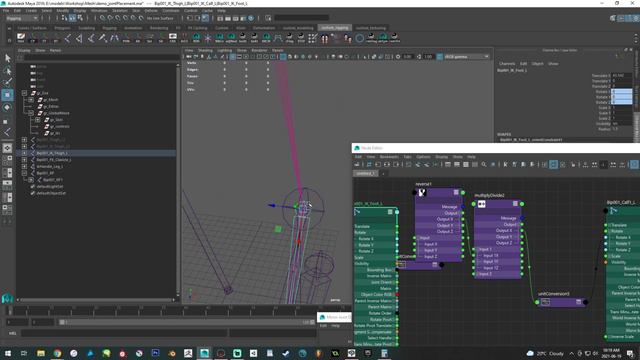
Task: Click the Outliner search field
Action: (102, 58)
